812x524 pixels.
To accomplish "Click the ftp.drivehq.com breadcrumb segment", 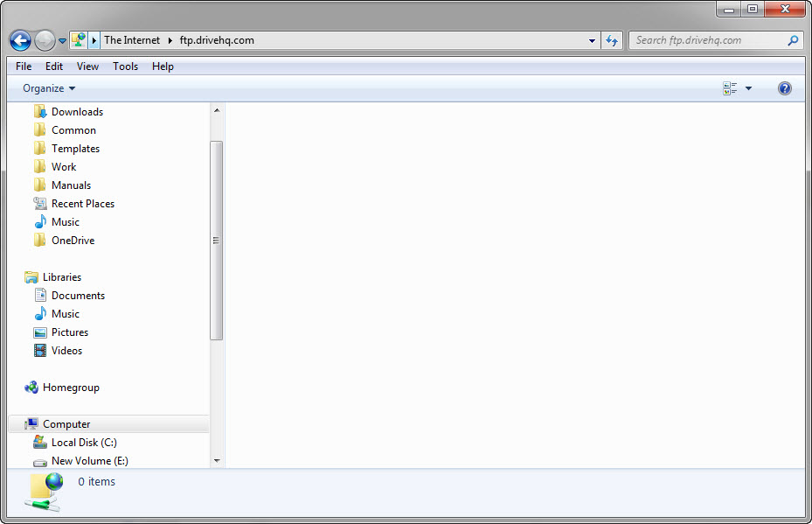I will (217, 40).
